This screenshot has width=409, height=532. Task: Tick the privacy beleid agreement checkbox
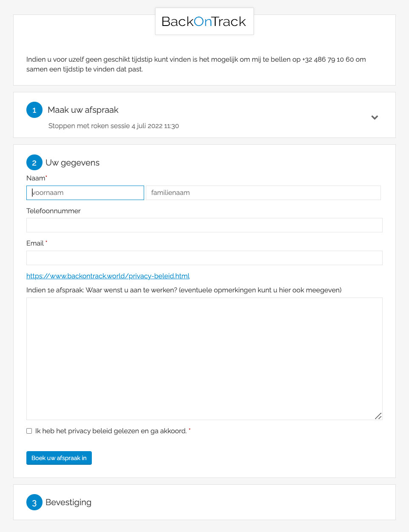[29, 431]
